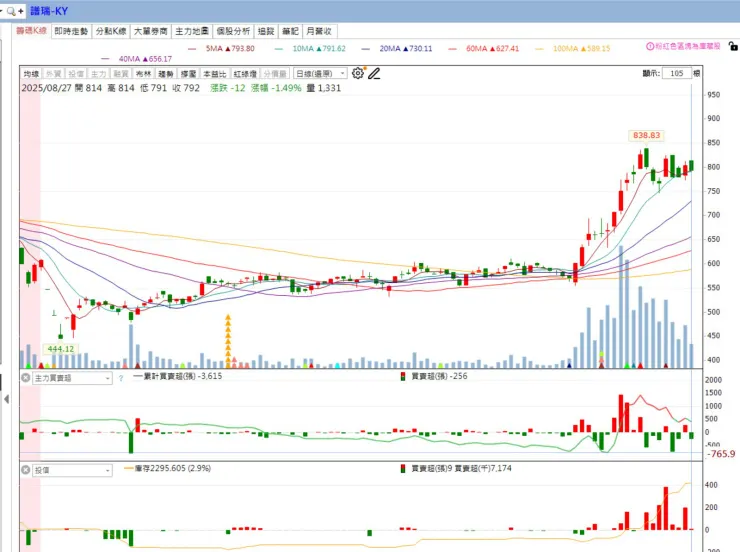Open the 主力買賣超 indicator dropdown
740x552 pixels.
point(72,378)
